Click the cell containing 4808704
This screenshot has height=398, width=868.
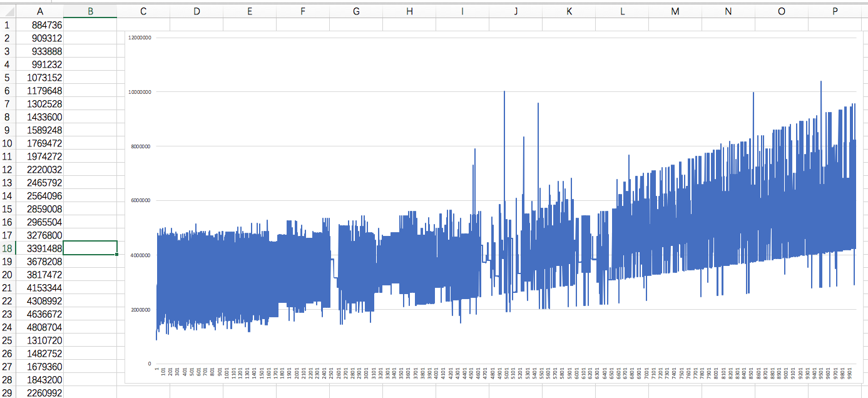tap(41, 327)
